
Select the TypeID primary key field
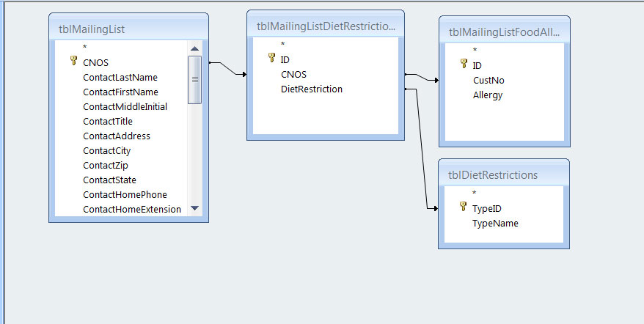coord(487,209)
